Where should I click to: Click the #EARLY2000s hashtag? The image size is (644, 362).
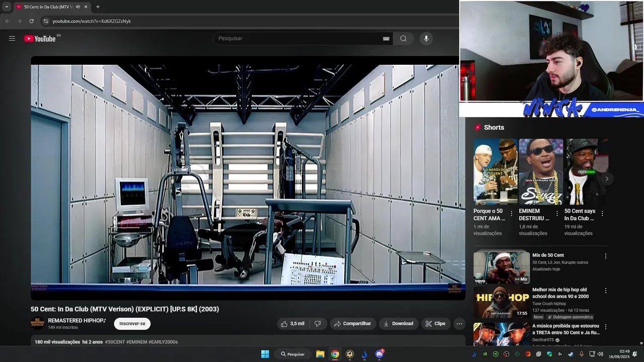tap(163, 342)
